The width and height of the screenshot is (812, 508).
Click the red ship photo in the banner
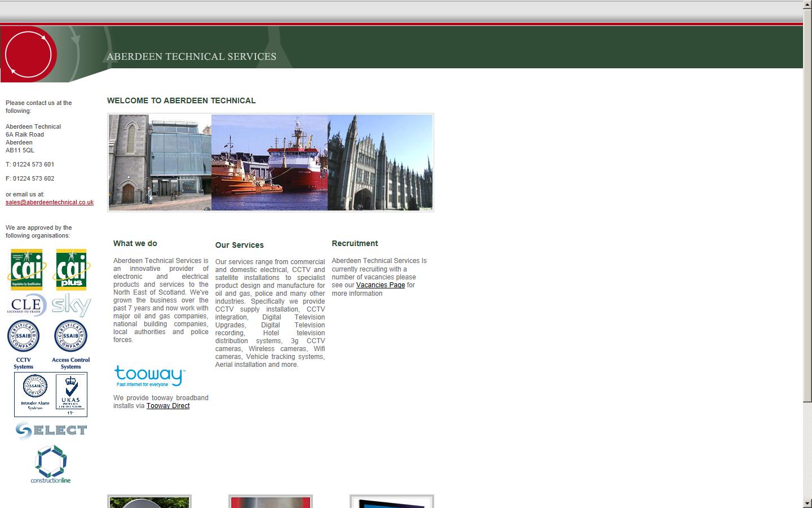270,163
